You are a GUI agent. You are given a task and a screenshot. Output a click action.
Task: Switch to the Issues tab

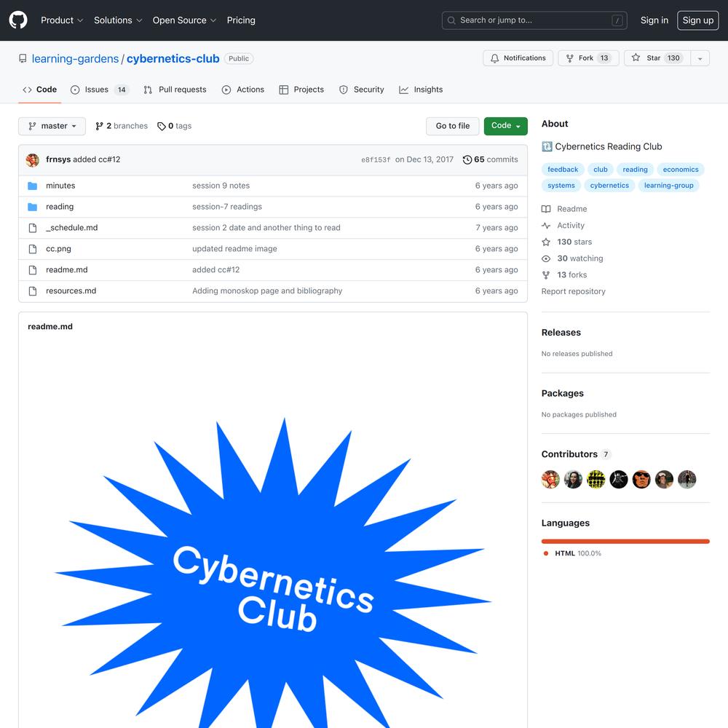coord(99,90)
